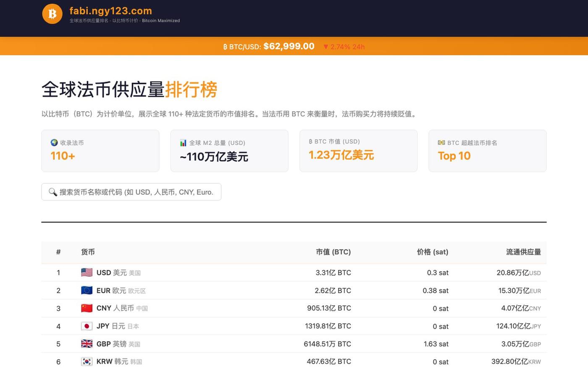Click the 1.23万亿美元 BTC market cap value
The image size is (588, 368).
click(341, 155)
